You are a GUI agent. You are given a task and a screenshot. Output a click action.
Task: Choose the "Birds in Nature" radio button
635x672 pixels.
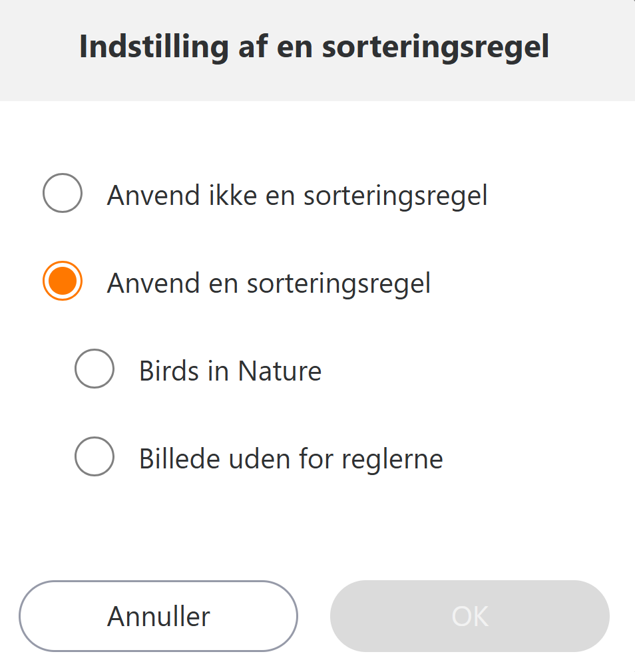pyautogui.click(x=95, y=369)
